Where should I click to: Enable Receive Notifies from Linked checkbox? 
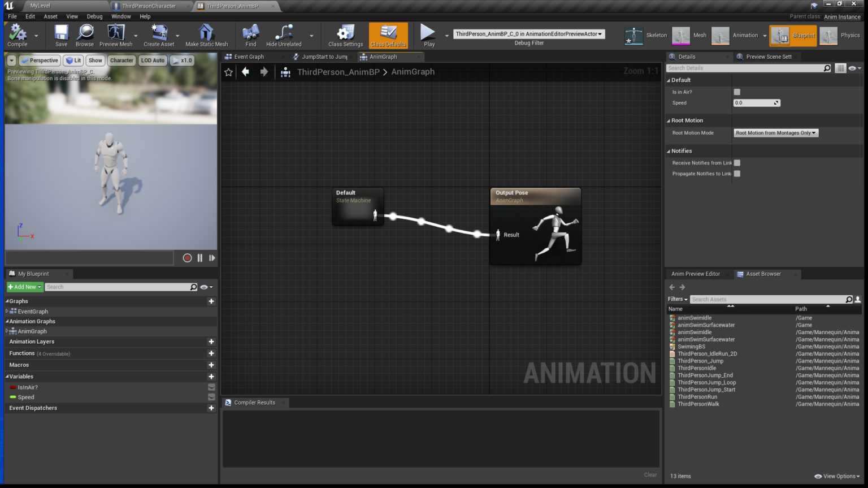[737, 163]
